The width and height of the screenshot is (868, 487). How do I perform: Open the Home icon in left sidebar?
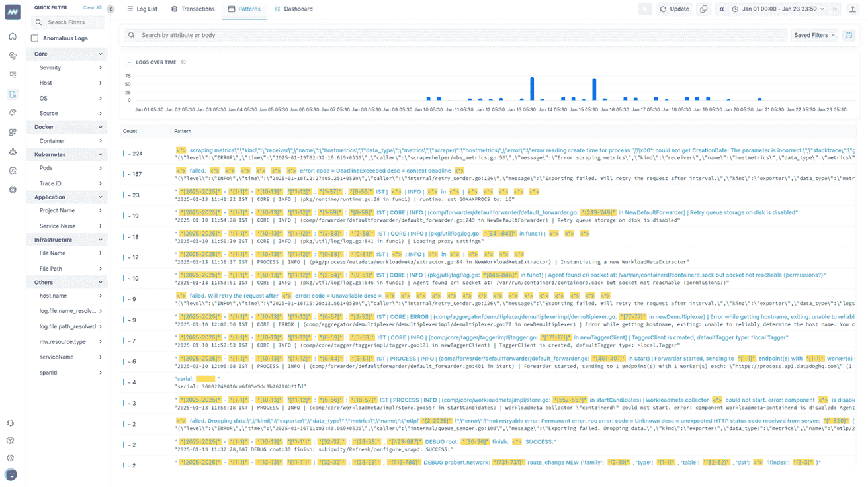click(12, 36)
